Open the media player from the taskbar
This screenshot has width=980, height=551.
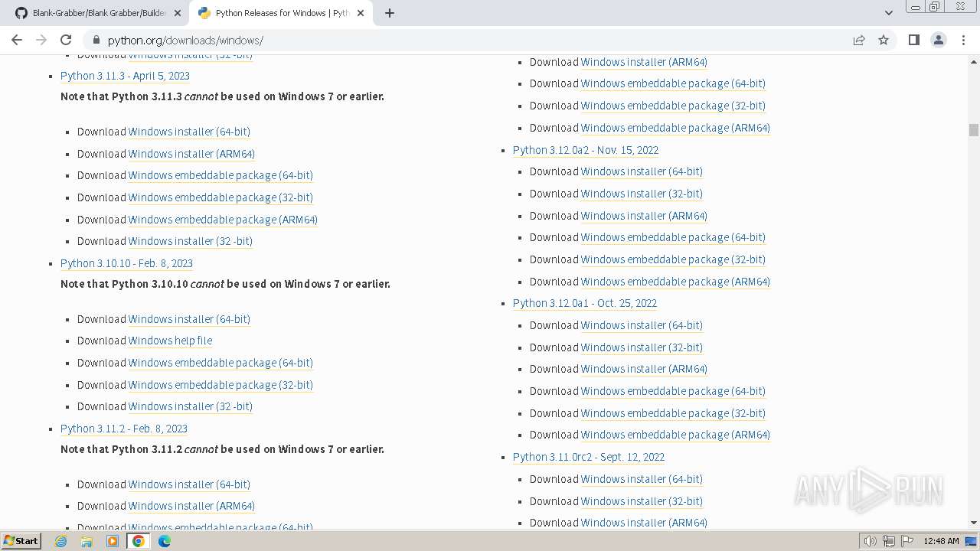[113, 541]
